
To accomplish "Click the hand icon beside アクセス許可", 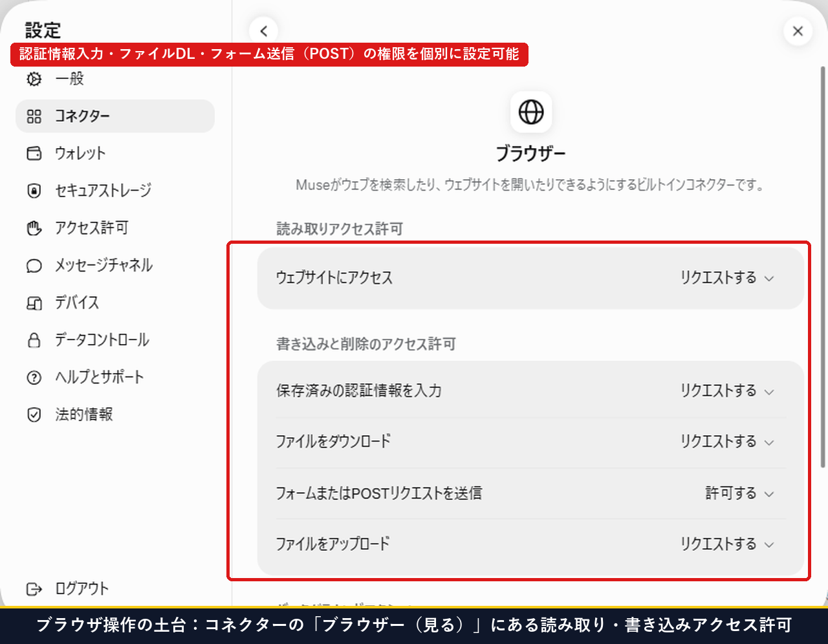I will pyautogui.click(x=34, y=228).
